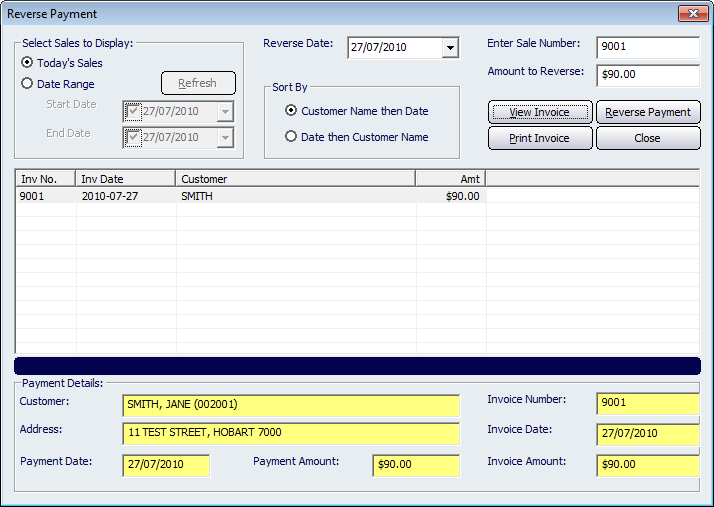This screenshot has height=507, width=714.
Task: Click the Payment Date field
Action: coord(166,465)
